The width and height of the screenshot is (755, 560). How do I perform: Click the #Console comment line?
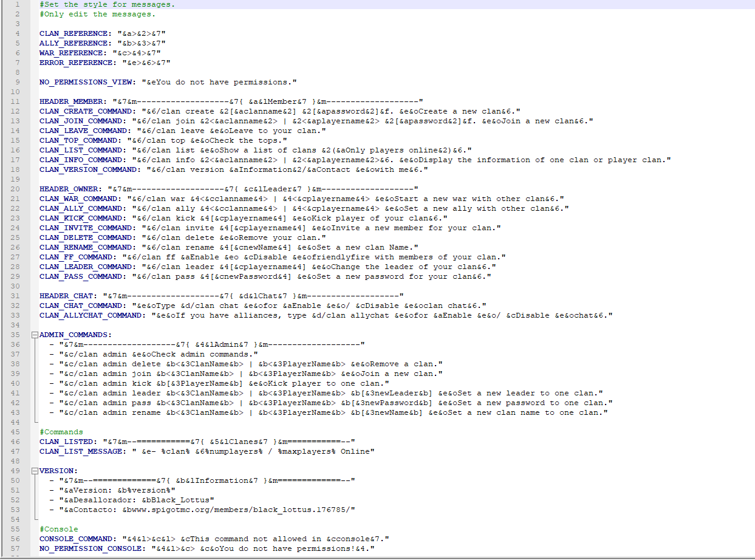point(59,529)
